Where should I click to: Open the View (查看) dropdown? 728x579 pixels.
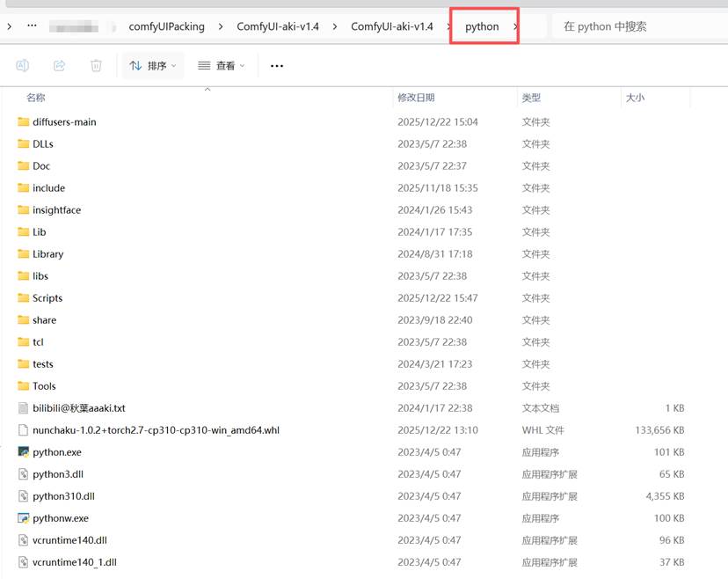point(221,66)
